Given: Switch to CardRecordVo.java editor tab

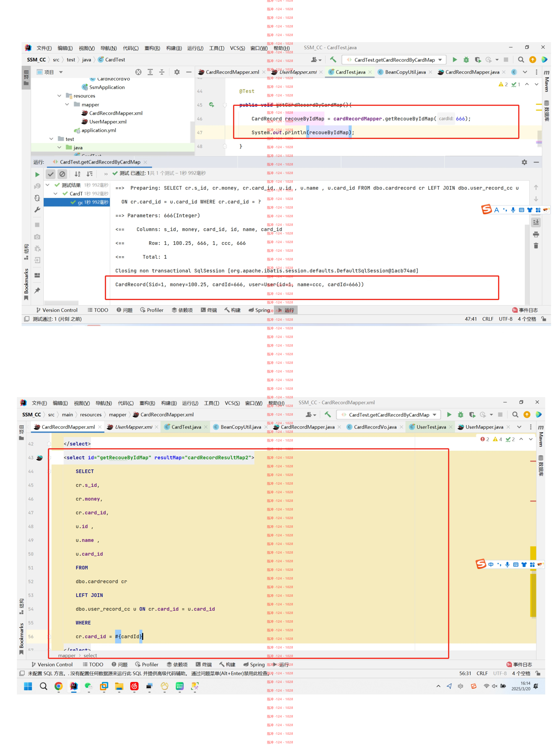Looking at the screenshot, I should coord(375,427).
